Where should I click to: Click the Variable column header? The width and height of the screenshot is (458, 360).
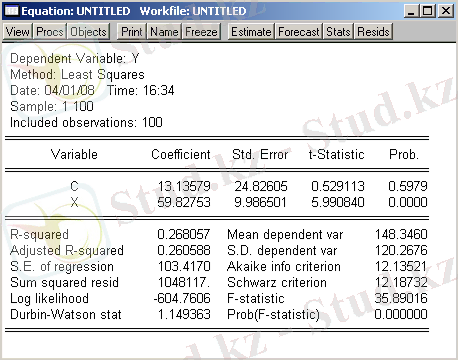point(74,154)
